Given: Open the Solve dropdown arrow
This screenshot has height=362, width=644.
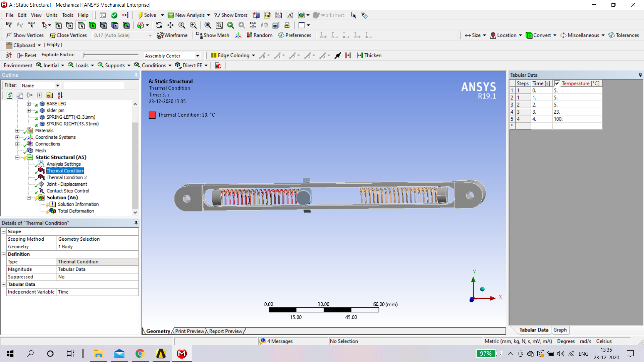Looking at the screenshot, I should click(x=162, y=15).
